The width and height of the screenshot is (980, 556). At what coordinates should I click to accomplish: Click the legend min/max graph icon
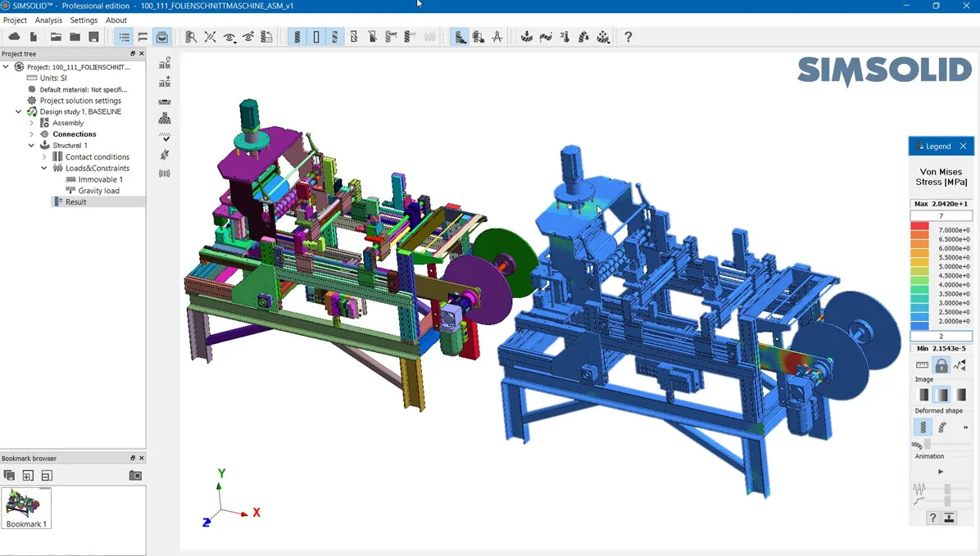(x=960, y=365)
